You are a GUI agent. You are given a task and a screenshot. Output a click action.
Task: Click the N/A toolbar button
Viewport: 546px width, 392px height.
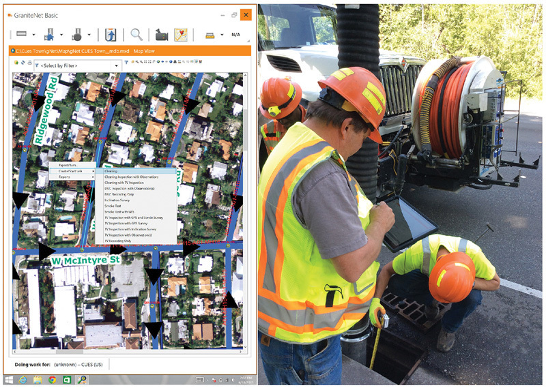(x=235, y=34)
